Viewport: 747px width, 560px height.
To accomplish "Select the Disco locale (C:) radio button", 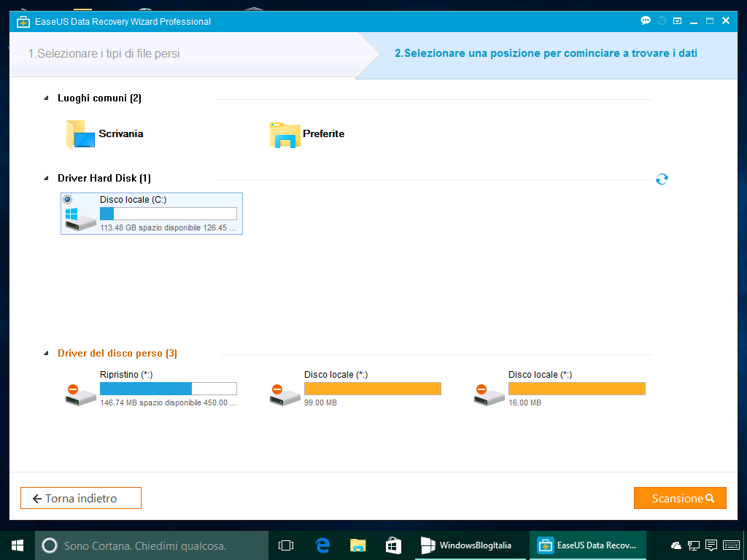I will click(68, 200).
